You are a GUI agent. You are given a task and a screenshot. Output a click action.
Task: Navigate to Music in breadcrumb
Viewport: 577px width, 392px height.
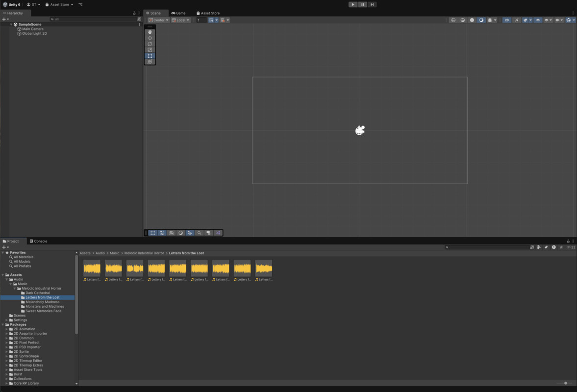(x=114, y=253)
